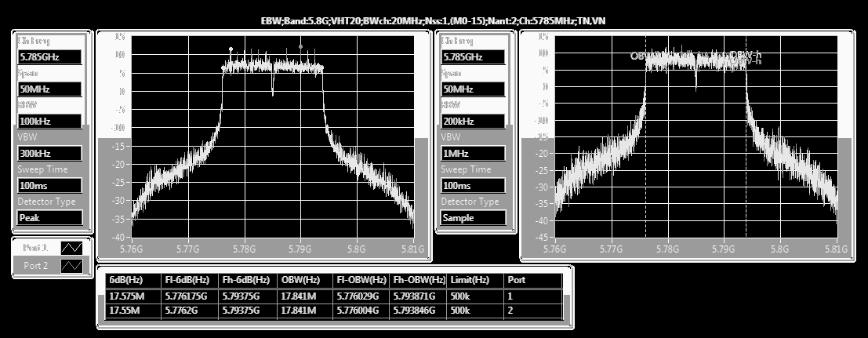The width and height of the screenshot is (868, 338).
Task: Click the Span field in the 200kHz RBW panel
Action: [474, 89]
